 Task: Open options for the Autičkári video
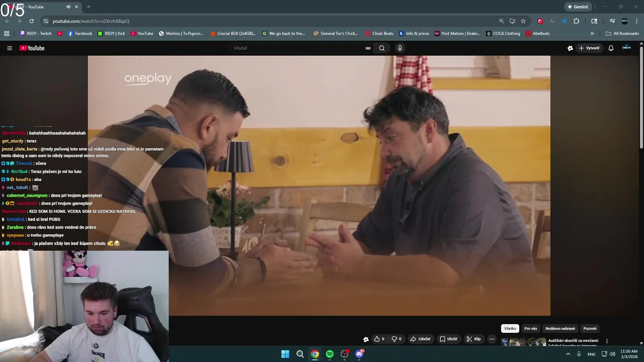(x=607, y=341)
